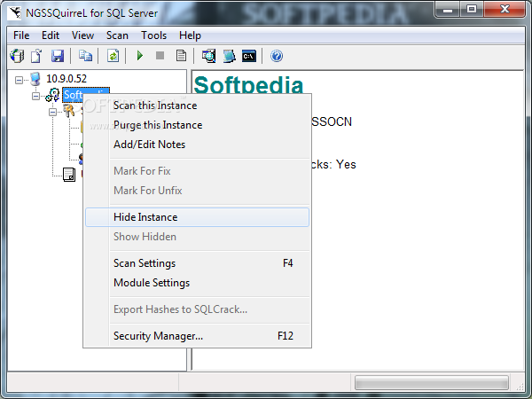Select Add/Edit Notes from context menu

pos(197,145)
